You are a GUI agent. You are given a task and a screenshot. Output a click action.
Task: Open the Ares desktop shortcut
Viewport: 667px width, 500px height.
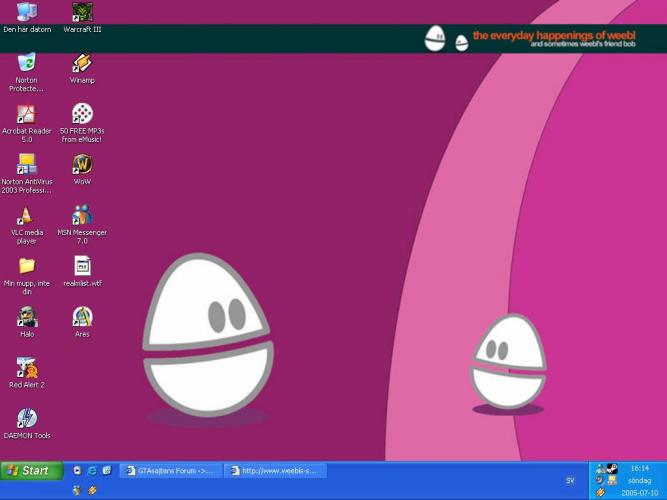pos(82,317)
